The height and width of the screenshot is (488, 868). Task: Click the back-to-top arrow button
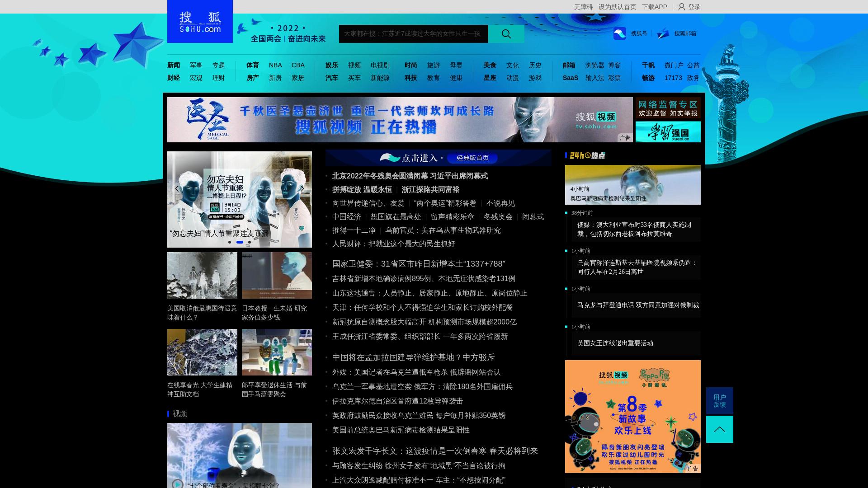tap(720, 429)
